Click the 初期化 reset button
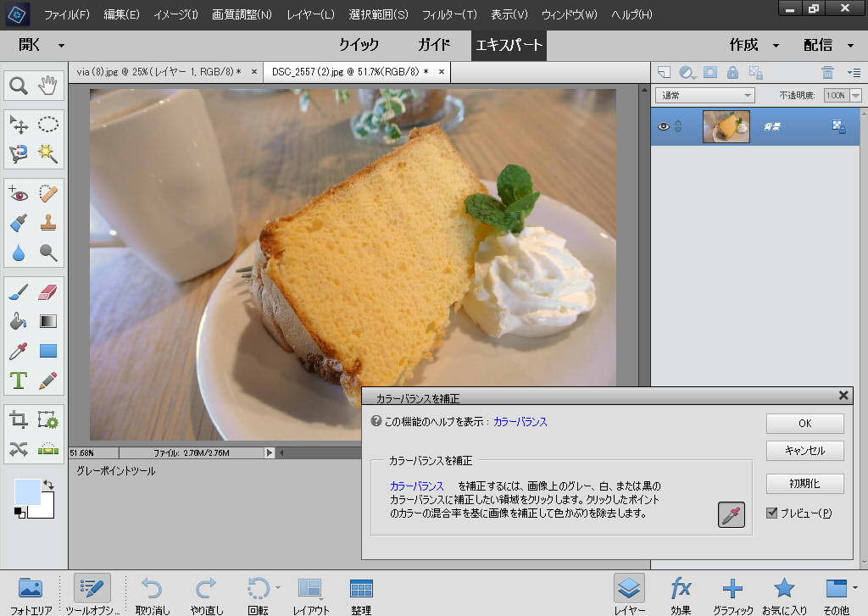This screenshot has width=868, height=616. pyautogui.click(x=805, y=484)
